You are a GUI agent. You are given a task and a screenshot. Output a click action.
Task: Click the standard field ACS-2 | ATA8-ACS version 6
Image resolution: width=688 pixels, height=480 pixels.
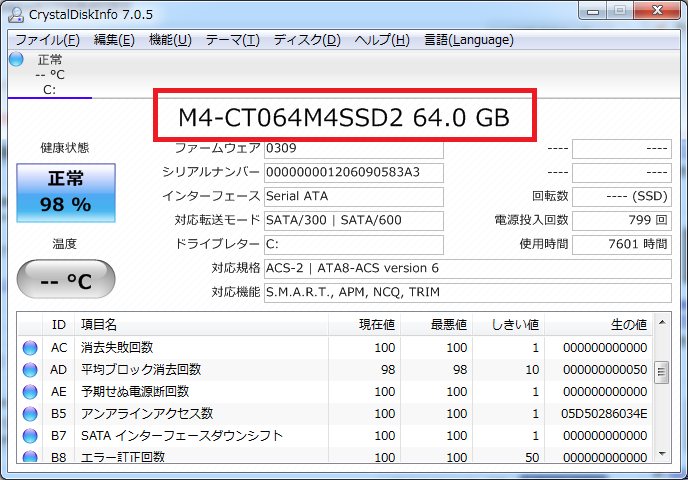coord(468,269)
